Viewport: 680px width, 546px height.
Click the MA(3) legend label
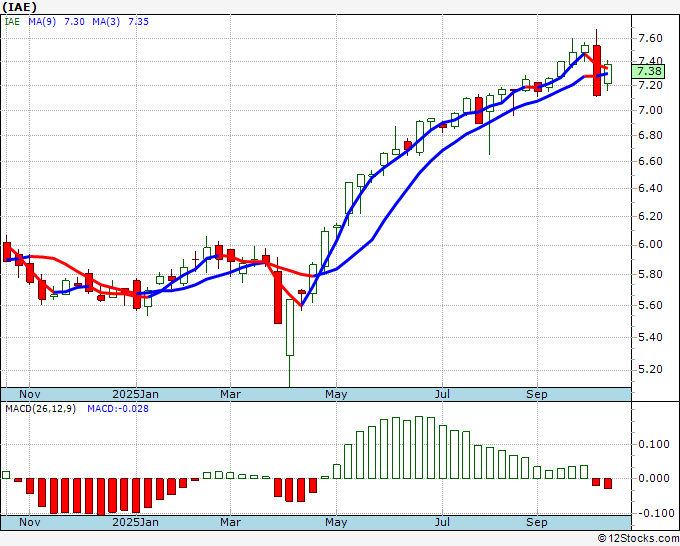pyautogui.click(x=106, y=21)
